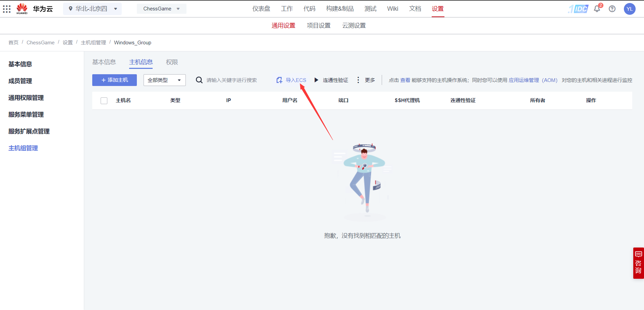Open the 华北-北京四 region selector
Screen dimensions: 644x310
click(92, 9)
